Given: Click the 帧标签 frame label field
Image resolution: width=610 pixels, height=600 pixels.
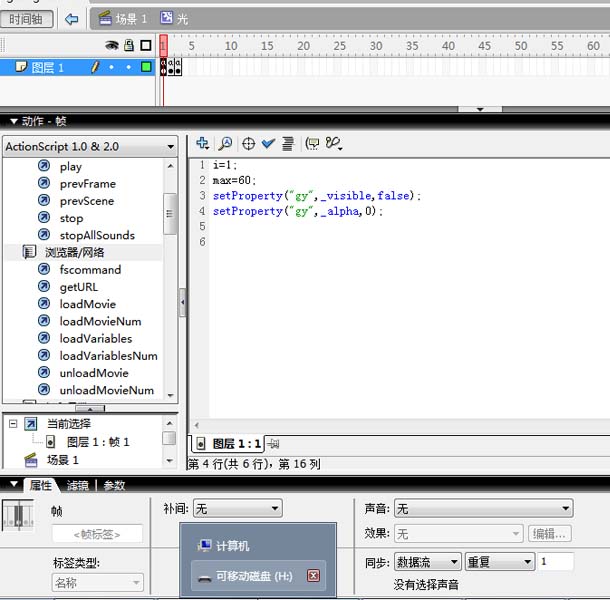Looking at the screenshot, I should (97, 534).
